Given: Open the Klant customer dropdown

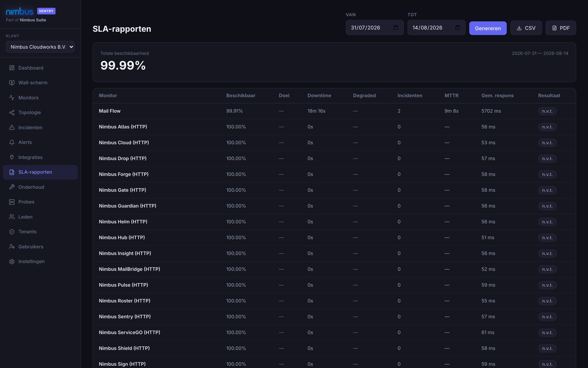Looking at the screenshot, I should click(40, 47).
